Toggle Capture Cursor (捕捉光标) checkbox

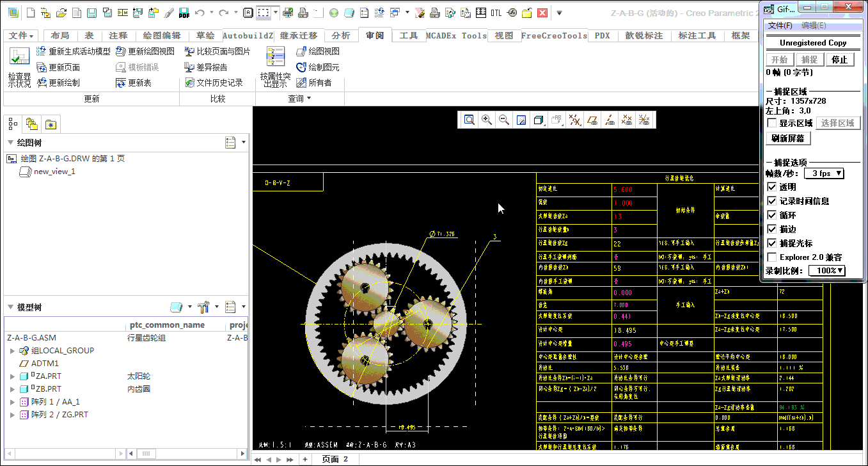pyautogui.click(x=772, y=243)
